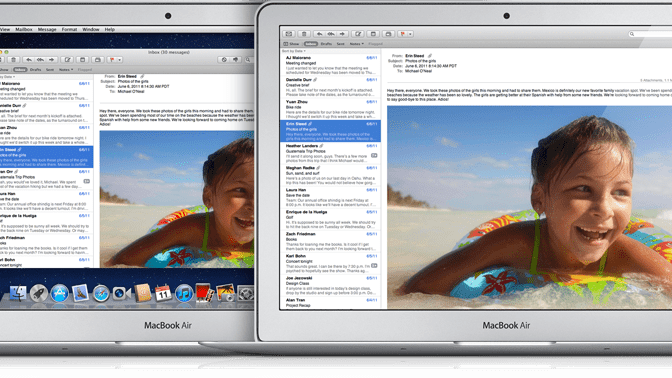Compose new message in left Mail window

pos(67,60)
